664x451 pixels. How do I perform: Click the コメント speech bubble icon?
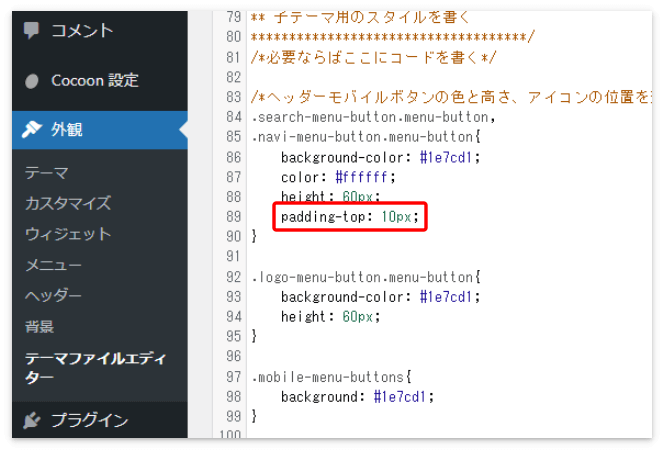(31, 30)
